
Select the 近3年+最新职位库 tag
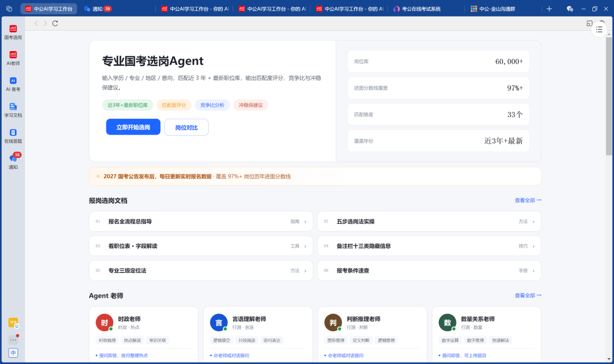coord(128,105)
